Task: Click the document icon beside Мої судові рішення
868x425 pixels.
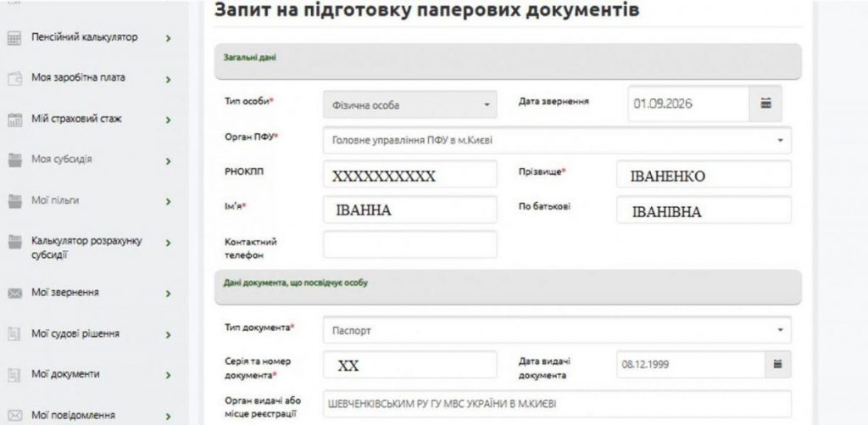Action: click(x=15, y=334)
